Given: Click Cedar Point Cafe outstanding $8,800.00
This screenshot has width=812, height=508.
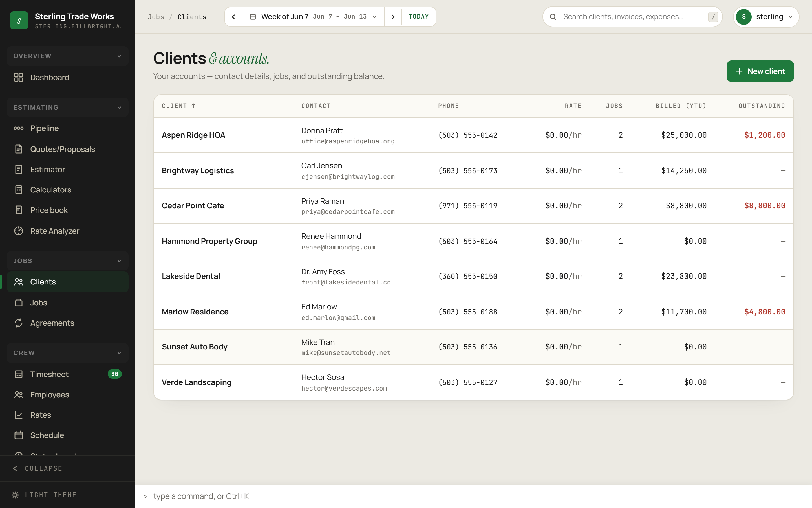Looking at the screenshot, I should coord(765,206).
